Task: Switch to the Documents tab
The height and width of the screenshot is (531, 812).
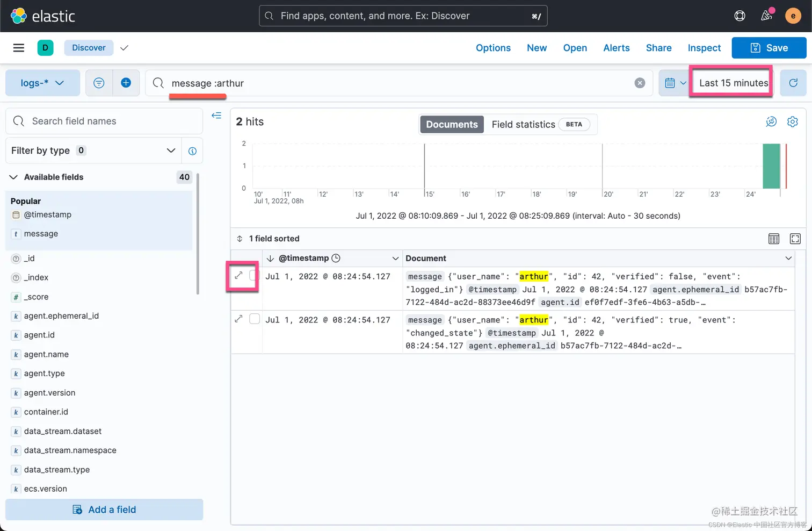Action: point(452,125)
